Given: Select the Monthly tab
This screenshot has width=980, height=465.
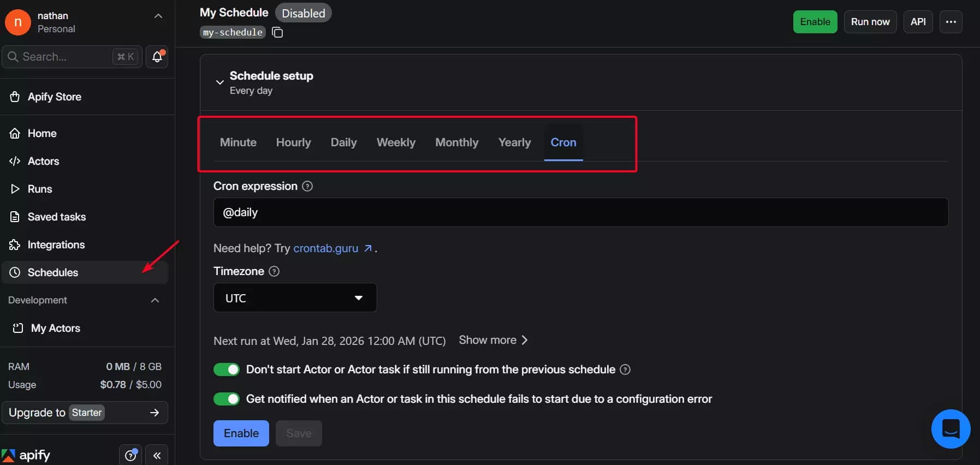Looking at the screenshot, I should [x=456, y=142].
